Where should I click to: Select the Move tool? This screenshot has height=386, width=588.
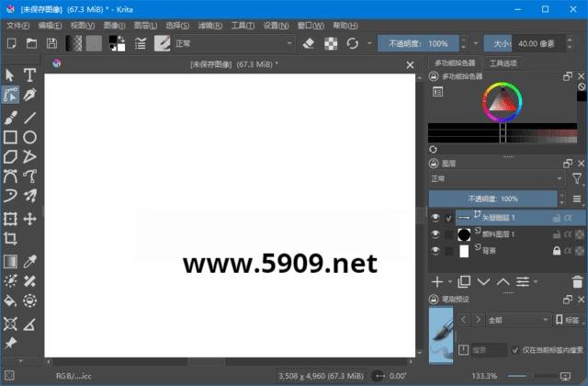pos(29,219)
